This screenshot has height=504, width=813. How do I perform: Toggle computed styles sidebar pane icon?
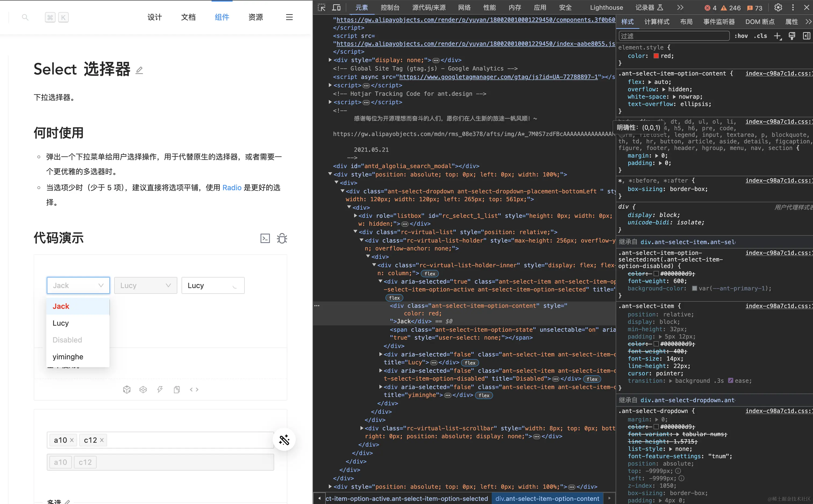807,36
